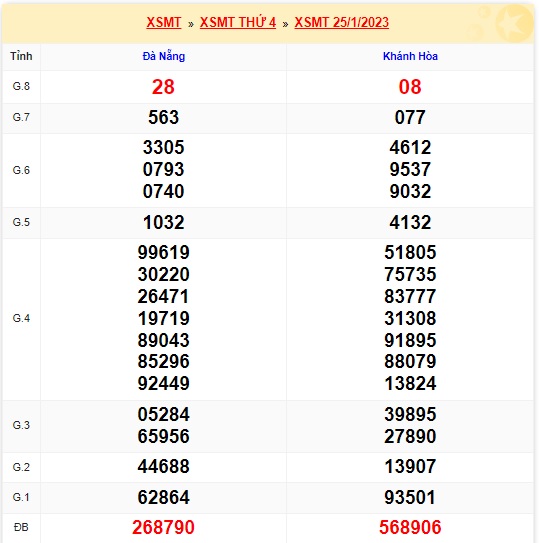This screenshot has width=539, height=543.
Task: Click the G.6 row label
Action: click(21, 170)
